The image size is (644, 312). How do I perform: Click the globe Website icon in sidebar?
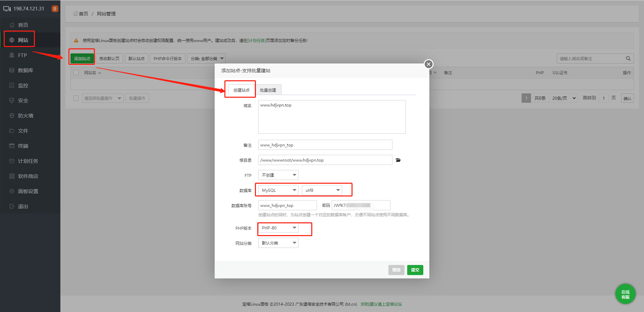coord(12,40)
